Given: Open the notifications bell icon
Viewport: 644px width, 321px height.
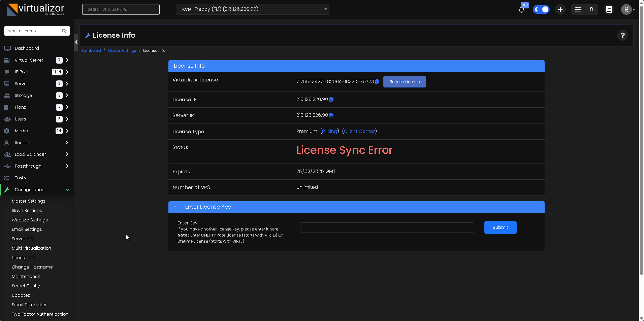Looking at the screenshot, I should pyautogui.click(x=521, y=9).
